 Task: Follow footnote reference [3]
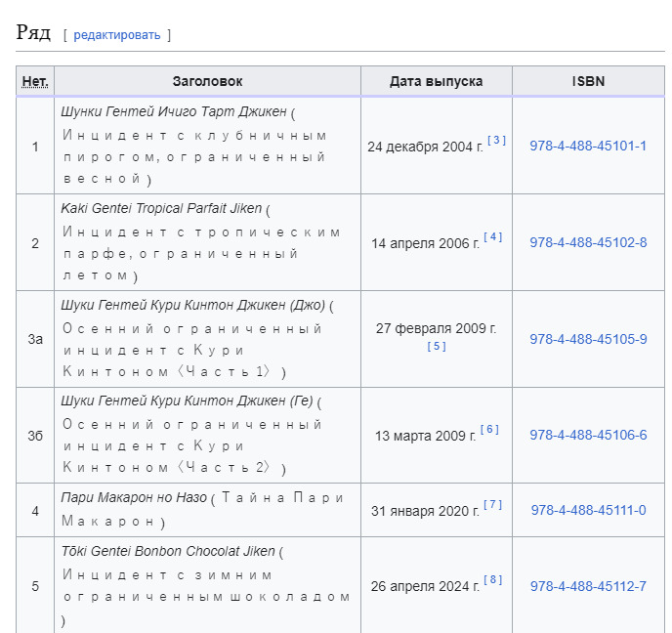click(x=496, y=141)
